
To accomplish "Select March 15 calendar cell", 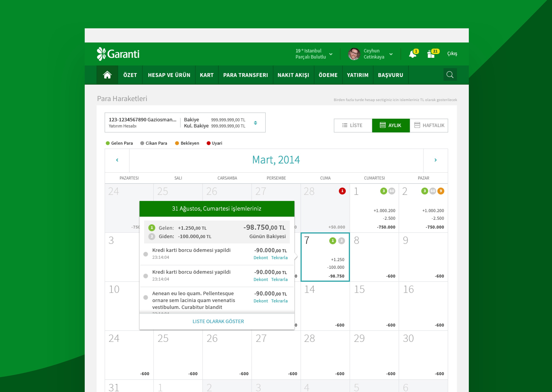I will click(x=374, y=306).
